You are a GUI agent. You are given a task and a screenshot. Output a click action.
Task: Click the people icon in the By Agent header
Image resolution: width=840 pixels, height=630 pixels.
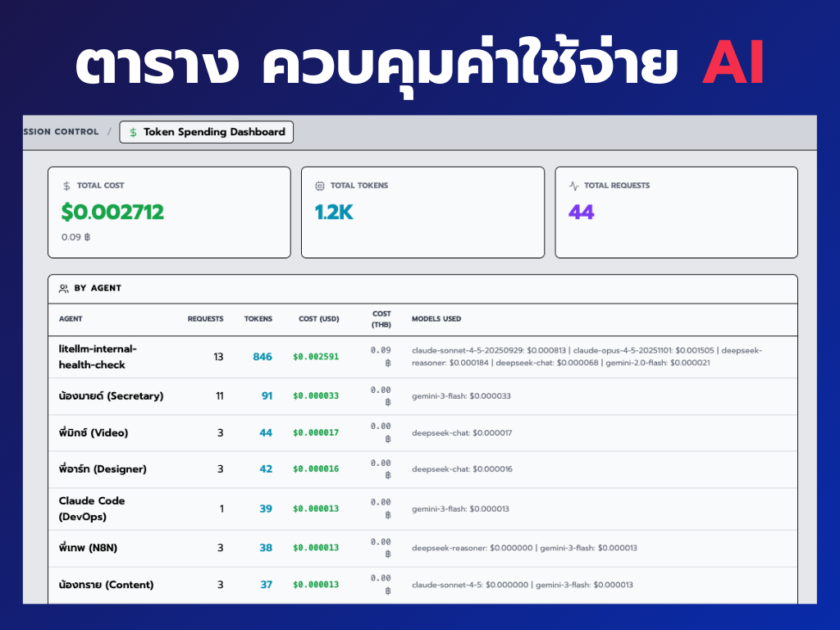62,288
